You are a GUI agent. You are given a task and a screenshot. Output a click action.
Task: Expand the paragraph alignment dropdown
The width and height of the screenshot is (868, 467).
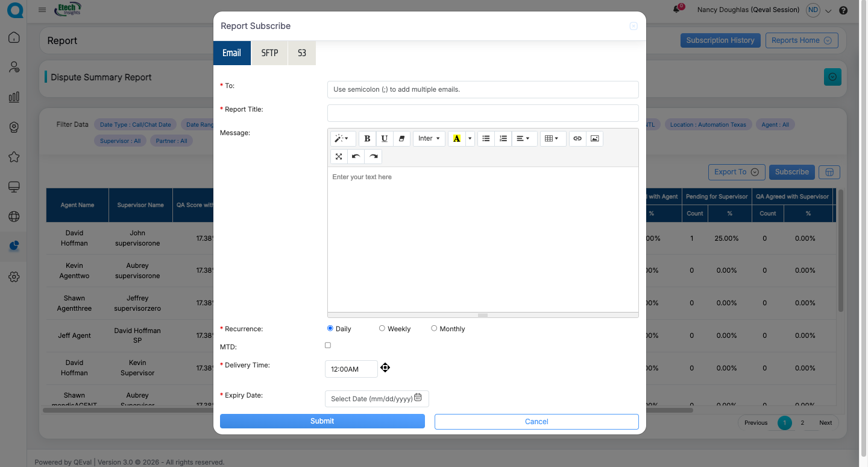pos(523,139)
